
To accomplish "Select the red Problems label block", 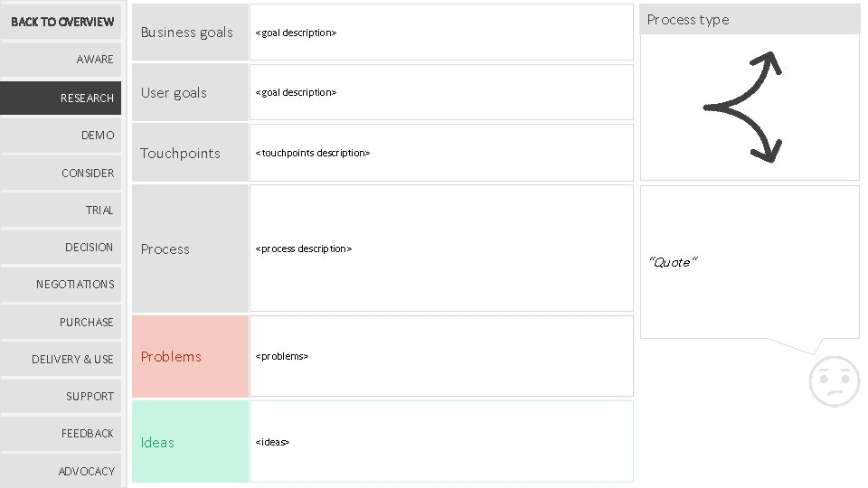I will [x=190, y=356].
